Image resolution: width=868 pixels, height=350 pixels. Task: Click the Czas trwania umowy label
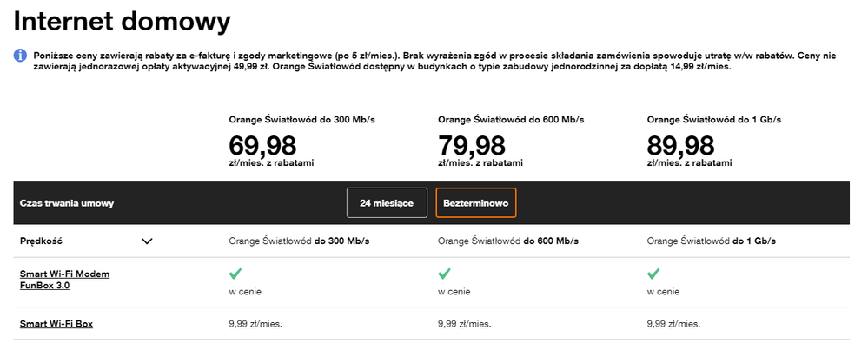67,203
